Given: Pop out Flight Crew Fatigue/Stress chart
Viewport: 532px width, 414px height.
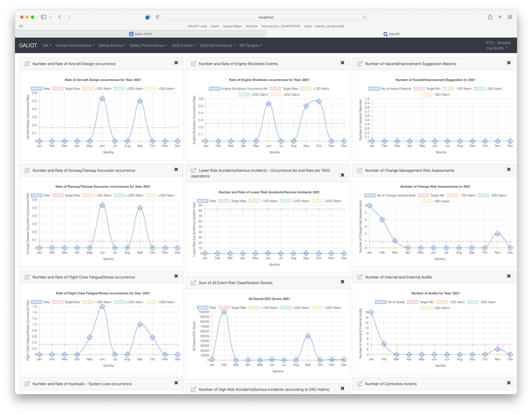Looking at the screenshot, I should coord(27,277).
